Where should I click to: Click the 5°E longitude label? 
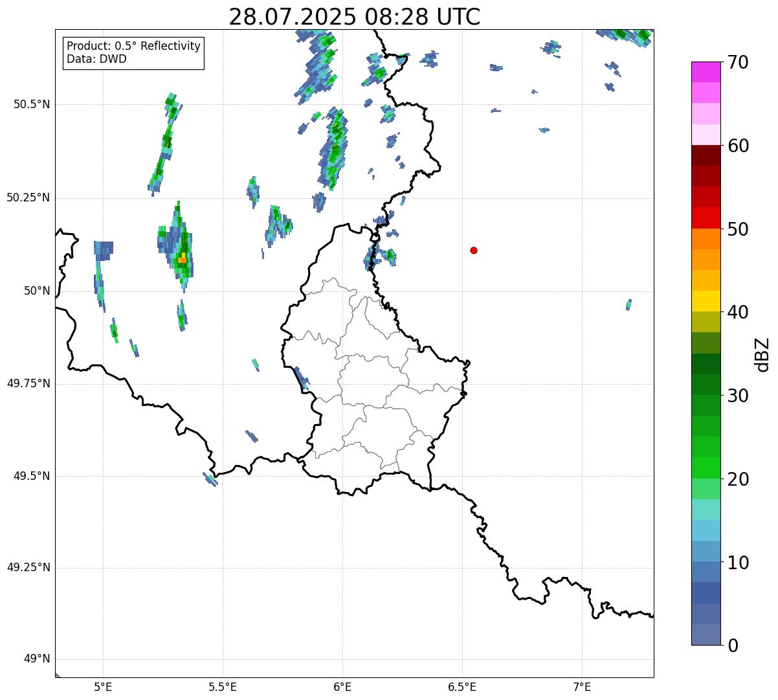103,686
